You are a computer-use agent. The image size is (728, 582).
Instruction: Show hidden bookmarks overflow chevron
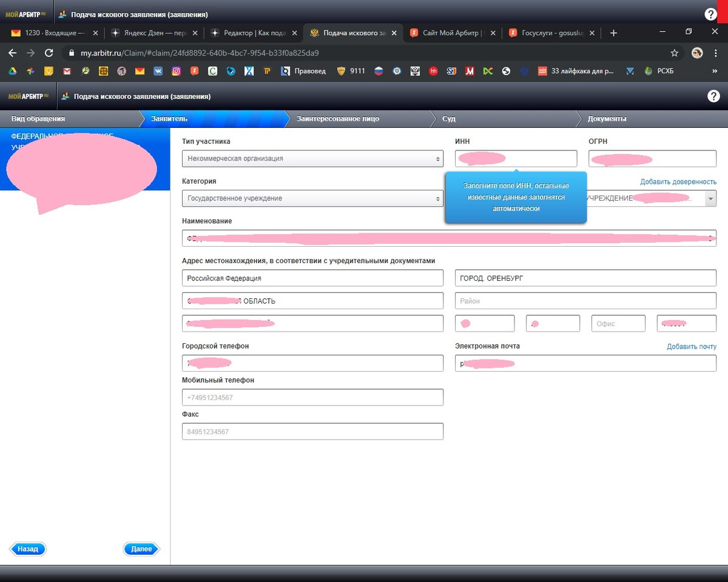(x=715, y=71)
